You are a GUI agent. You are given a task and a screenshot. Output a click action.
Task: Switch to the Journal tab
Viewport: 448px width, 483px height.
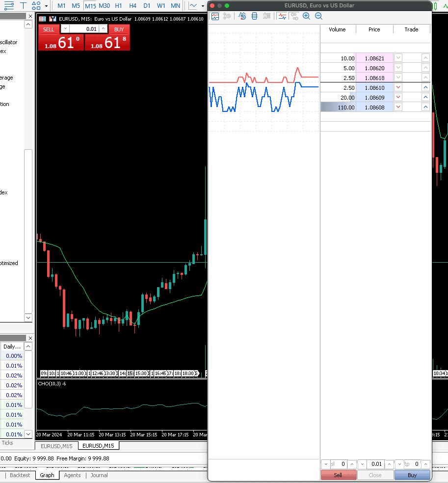click(99, 475)
